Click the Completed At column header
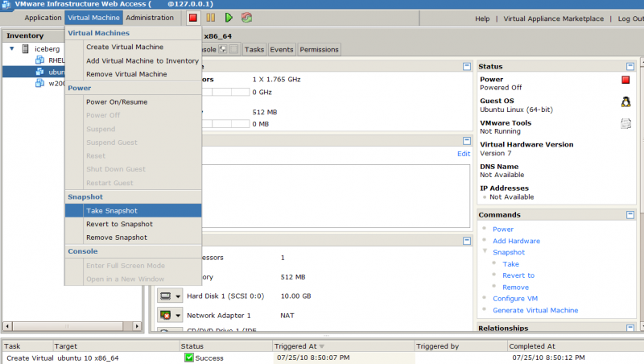This screenshot has height=364, width=644. (x=575, y=346)
